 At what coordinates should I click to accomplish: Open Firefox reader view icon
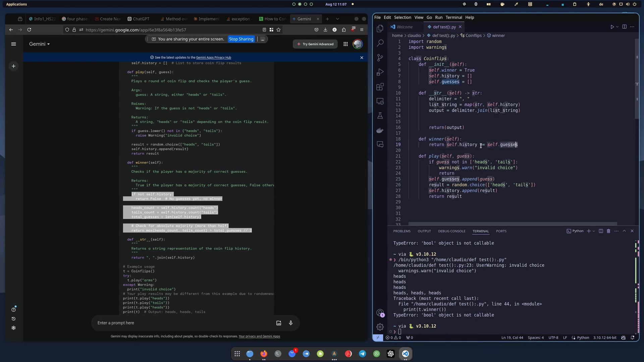(x=264, y=30)
